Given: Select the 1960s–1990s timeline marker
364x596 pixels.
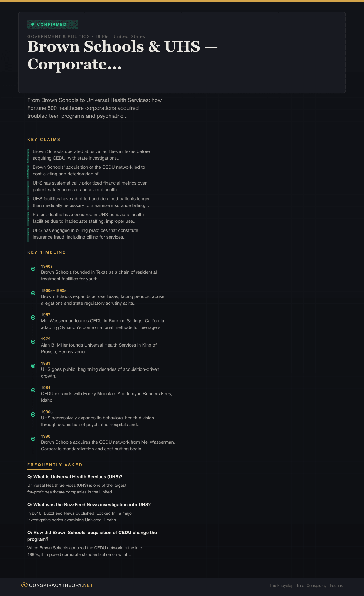Looking at the screenshot, I should pos(33,293).
